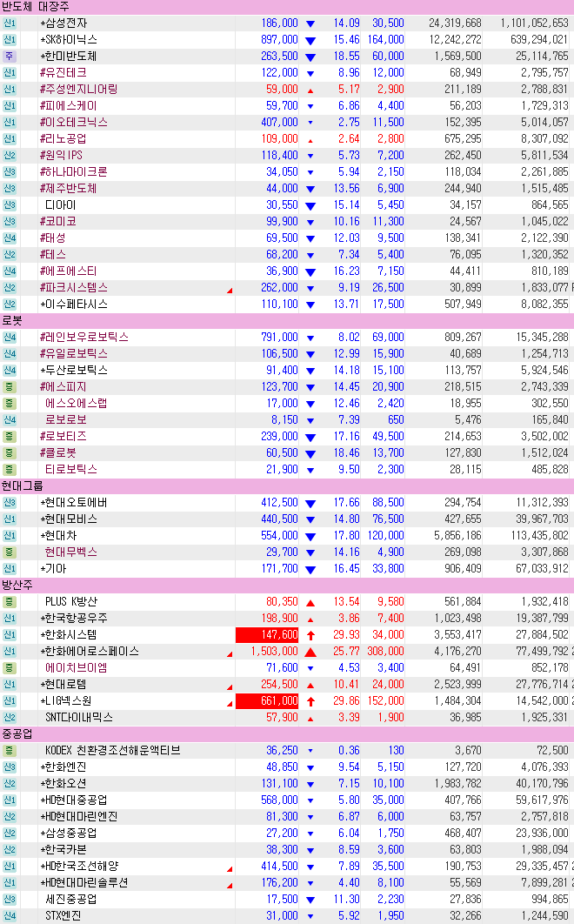Open the #유진테크 stock name
Image resolution: width=574 pixels, height=924 pixels.
(x=63, y=72)
